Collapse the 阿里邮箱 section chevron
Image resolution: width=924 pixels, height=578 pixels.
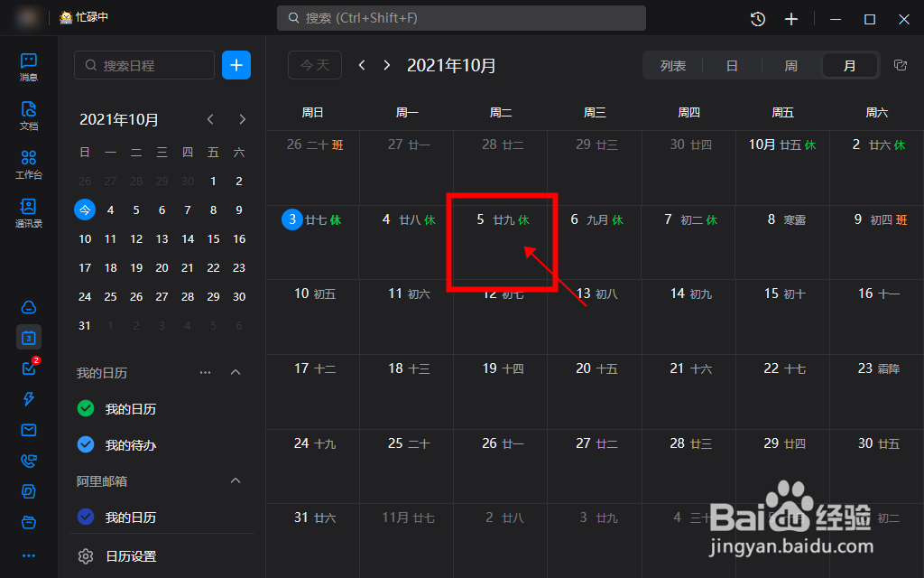[x=236, y=480]
